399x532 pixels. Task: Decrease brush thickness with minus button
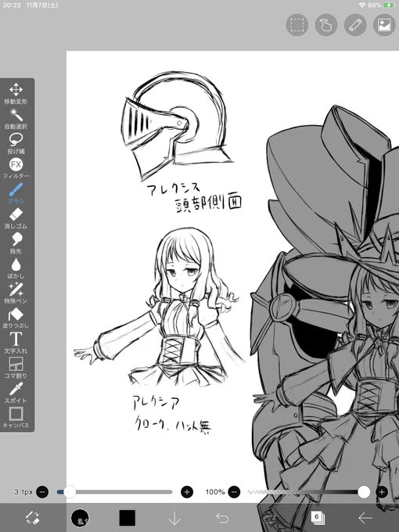pos(42,491)
